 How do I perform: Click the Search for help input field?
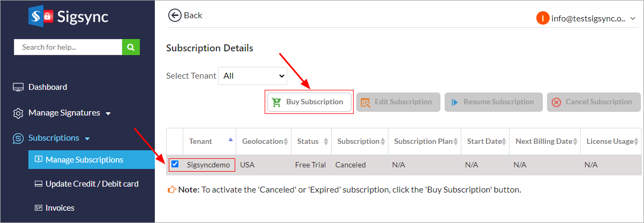click(68, 47)
